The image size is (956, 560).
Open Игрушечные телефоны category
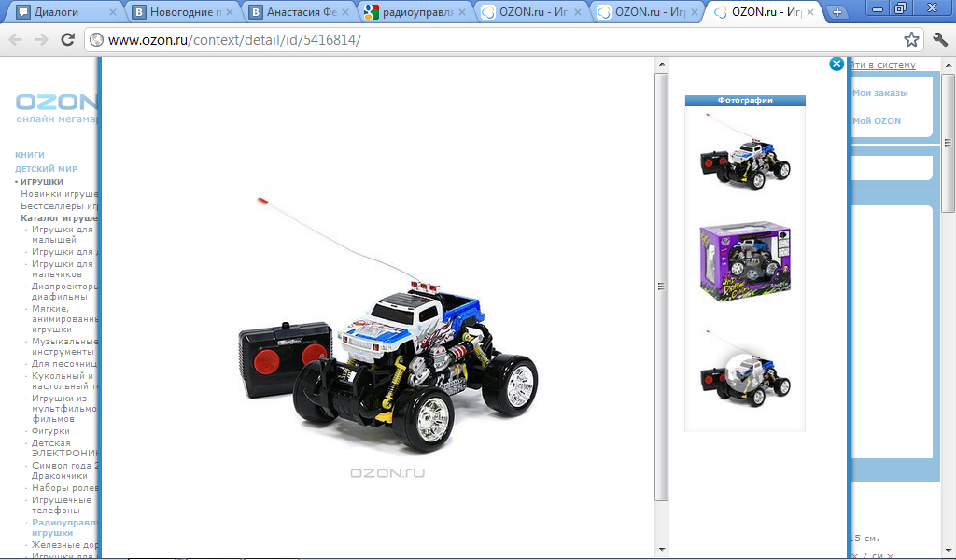[62, 505]
